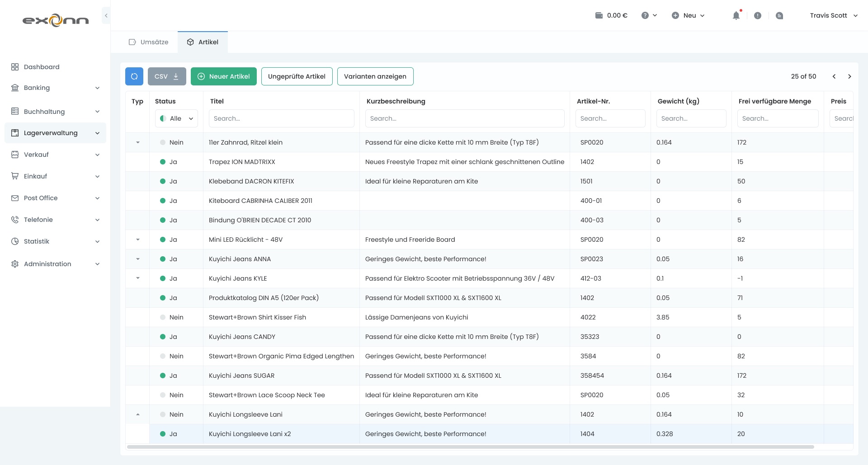
Task: Open Produktkatalog DIN A5 row
Action: click(x=489, y=298)
